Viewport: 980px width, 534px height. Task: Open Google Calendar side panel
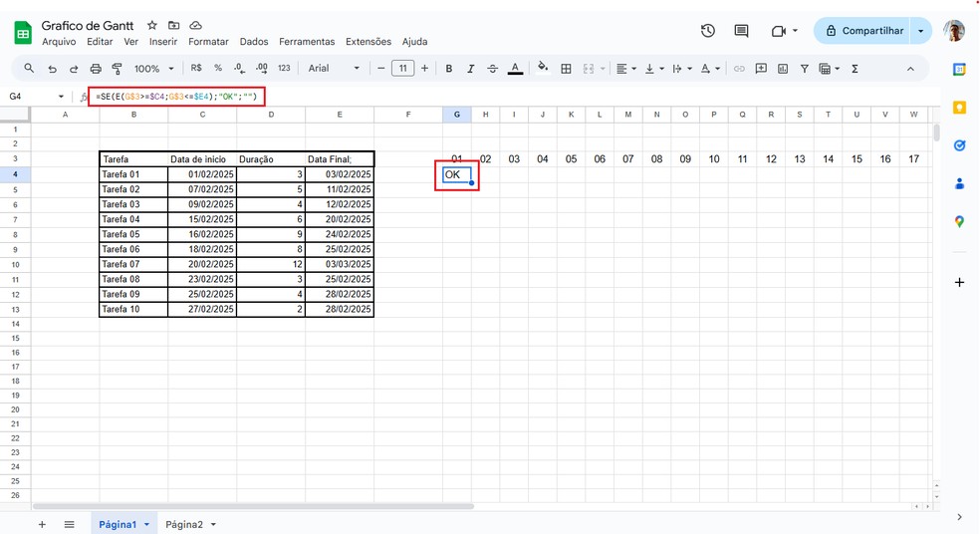[959, 70]
